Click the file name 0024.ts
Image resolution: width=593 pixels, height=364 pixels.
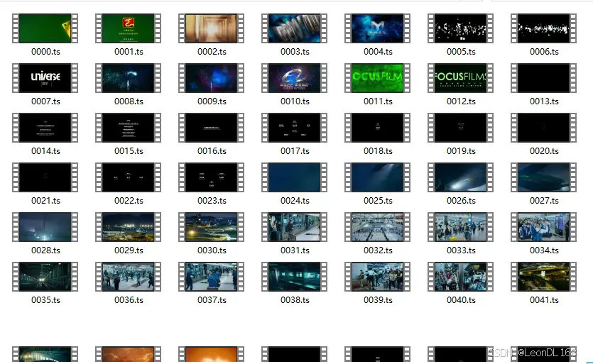click(x=295, y=201)
